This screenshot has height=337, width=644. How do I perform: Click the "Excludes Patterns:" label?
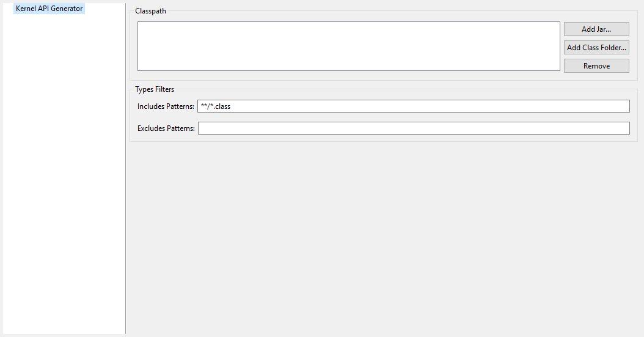(166, 128)
